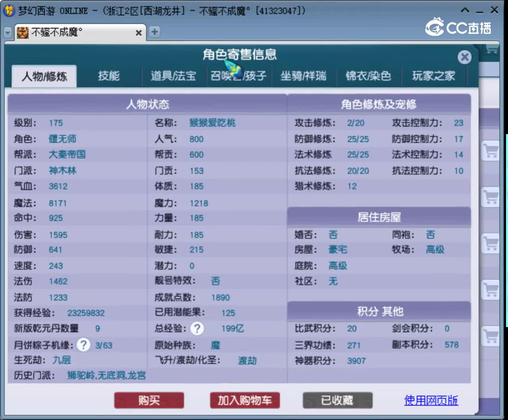
Task: Click the 已收藏 button
Action: [337, 400]
